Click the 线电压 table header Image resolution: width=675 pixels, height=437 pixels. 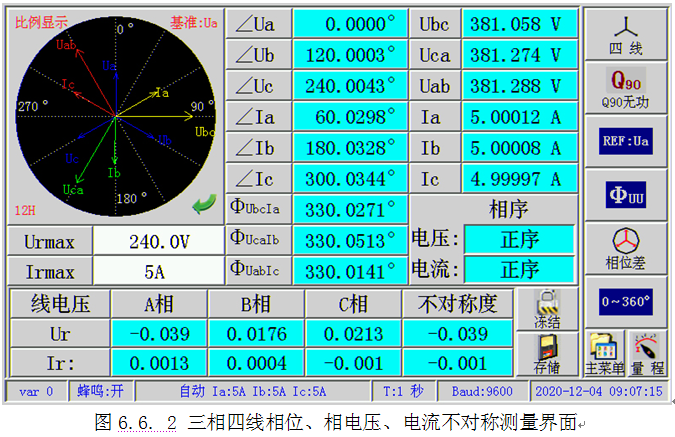point(60,304)
